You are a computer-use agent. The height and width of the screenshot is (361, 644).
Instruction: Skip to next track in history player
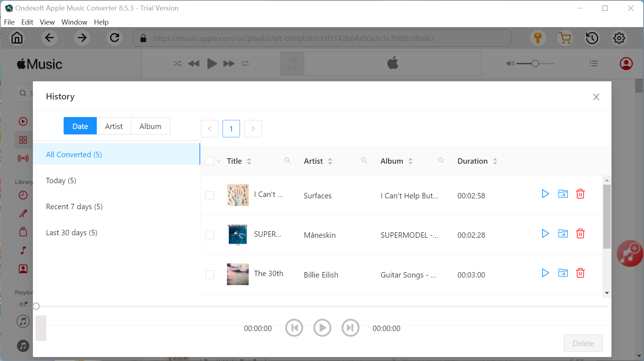(351, 328)
